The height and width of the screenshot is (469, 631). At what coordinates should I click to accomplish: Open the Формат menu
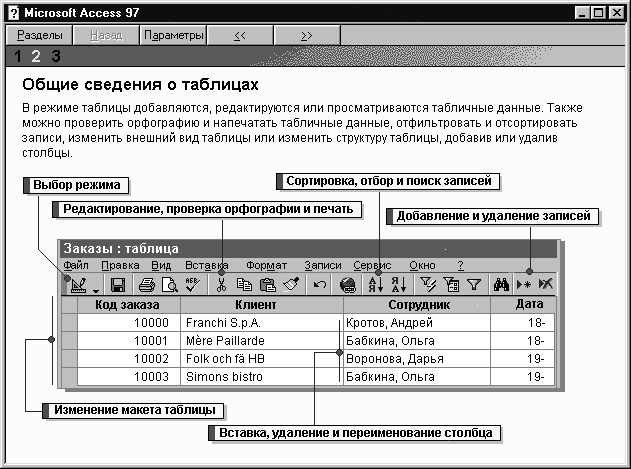[266, 265]
